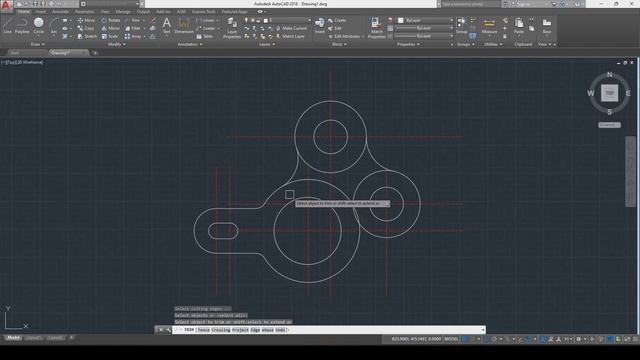Activate the Scale command
640x360 pixels.
click(110, 36)
